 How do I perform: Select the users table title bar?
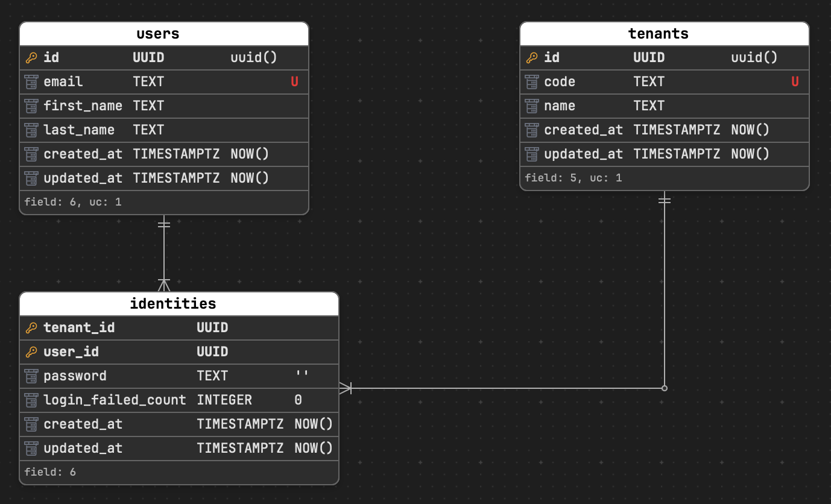pos(158,34)
